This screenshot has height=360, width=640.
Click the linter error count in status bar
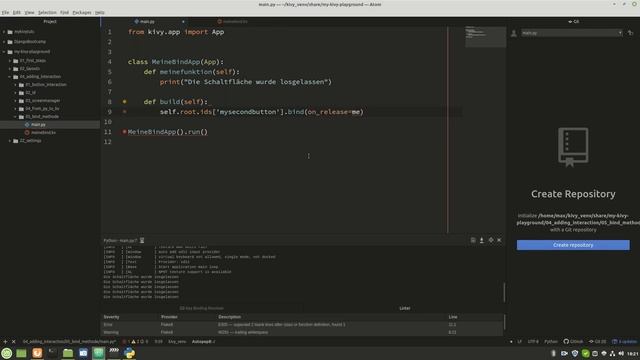click(126, 342)
